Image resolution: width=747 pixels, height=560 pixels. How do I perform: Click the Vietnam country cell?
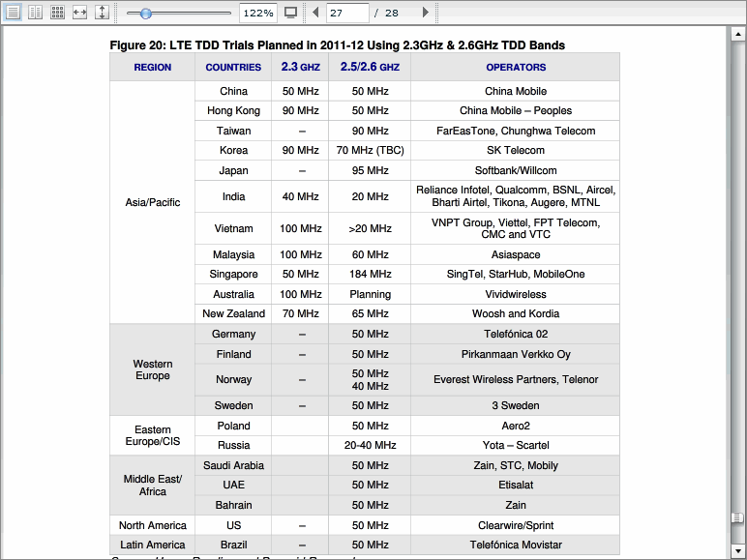coord(233,228)
